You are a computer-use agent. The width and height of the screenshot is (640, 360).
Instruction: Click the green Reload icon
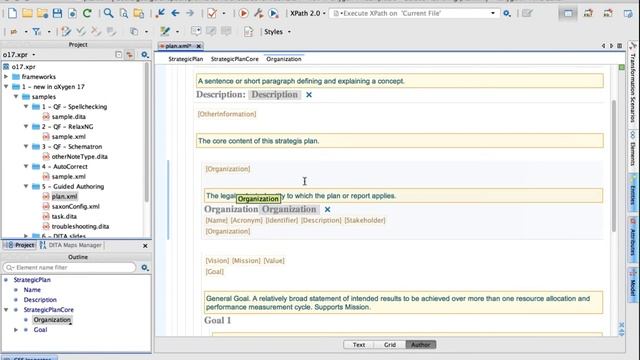[87, 13]
